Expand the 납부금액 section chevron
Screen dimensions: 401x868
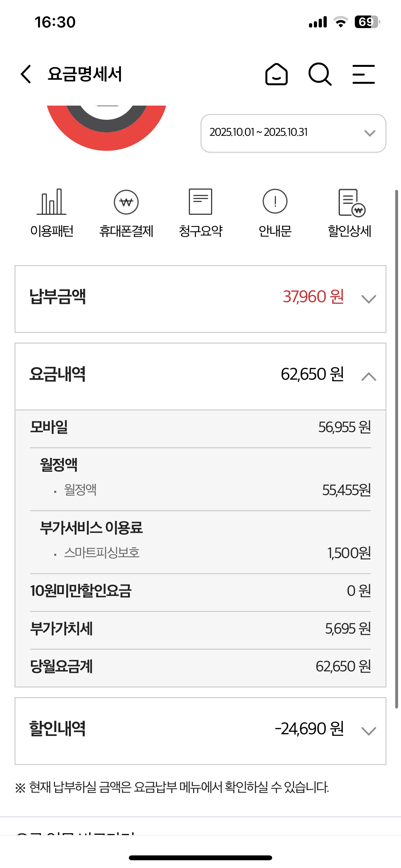coord(368,299)
